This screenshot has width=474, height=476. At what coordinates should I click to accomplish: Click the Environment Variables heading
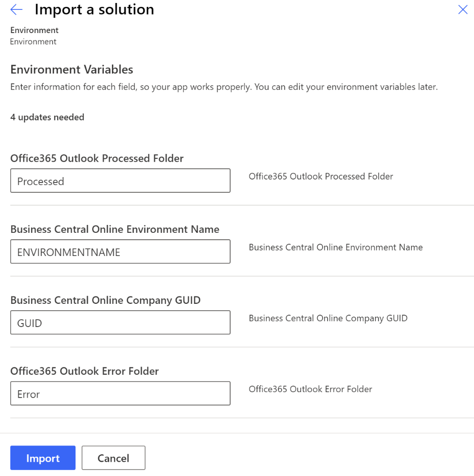pos(72,69)
